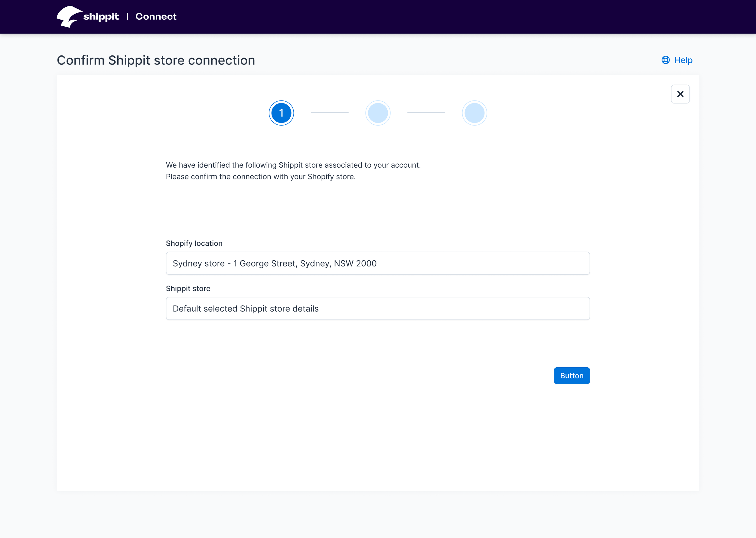Click the Sydney store address text
The height and width of the screenshot is (538, 756).
click(x=274, y=263)
